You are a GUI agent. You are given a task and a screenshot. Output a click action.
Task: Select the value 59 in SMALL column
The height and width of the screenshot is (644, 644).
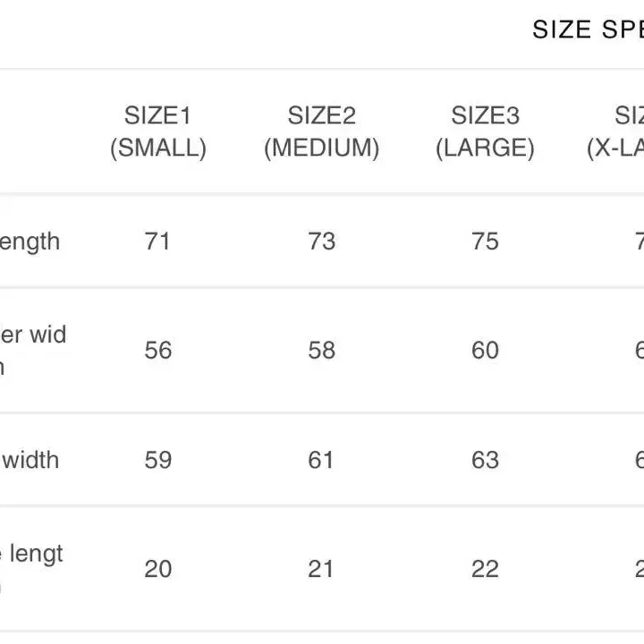pyautogui.click(x=157, y=460)
